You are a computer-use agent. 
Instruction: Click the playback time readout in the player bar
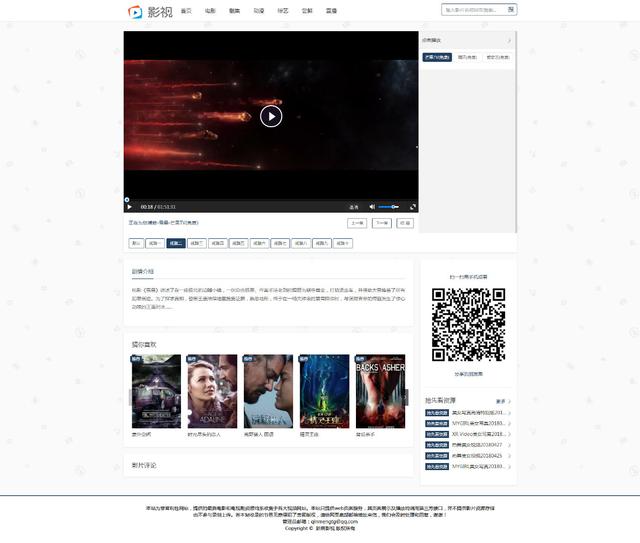pos(158,207)
